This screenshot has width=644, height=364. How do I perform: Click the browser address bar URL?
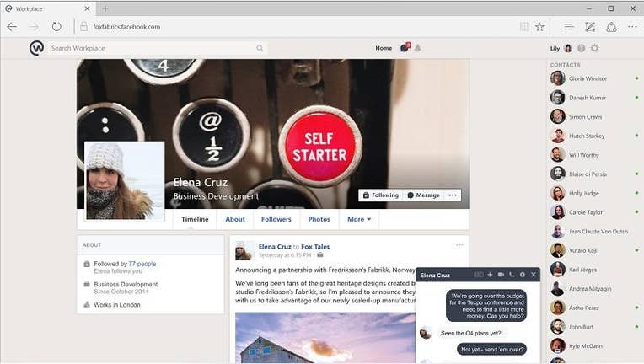coord(126,27)
